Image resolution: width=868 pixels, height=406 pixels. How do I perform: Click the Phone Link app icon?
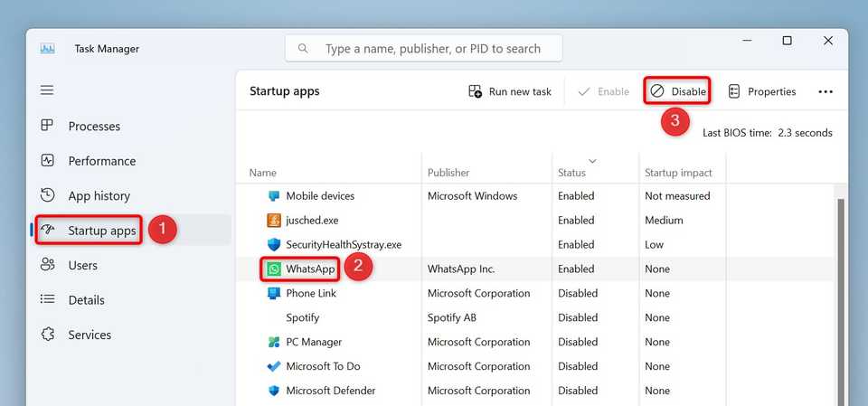[x=274, y=294]
